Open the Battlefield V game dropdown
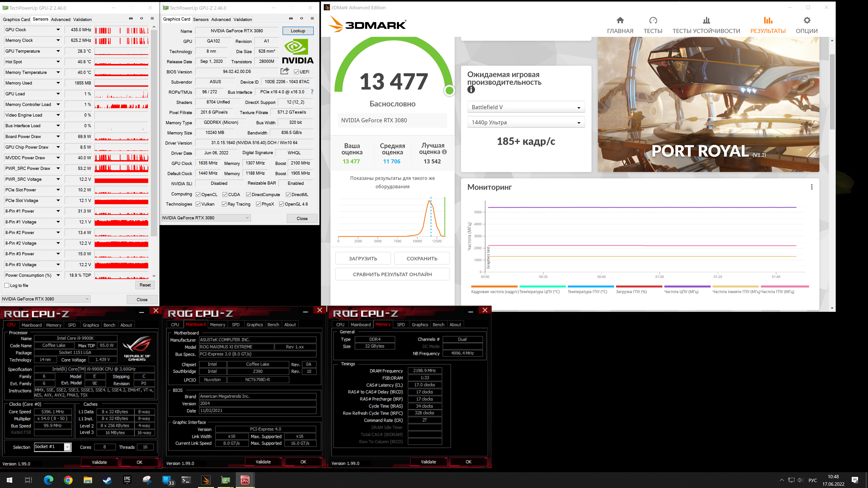The image size is (868, 488). [526, 107]
